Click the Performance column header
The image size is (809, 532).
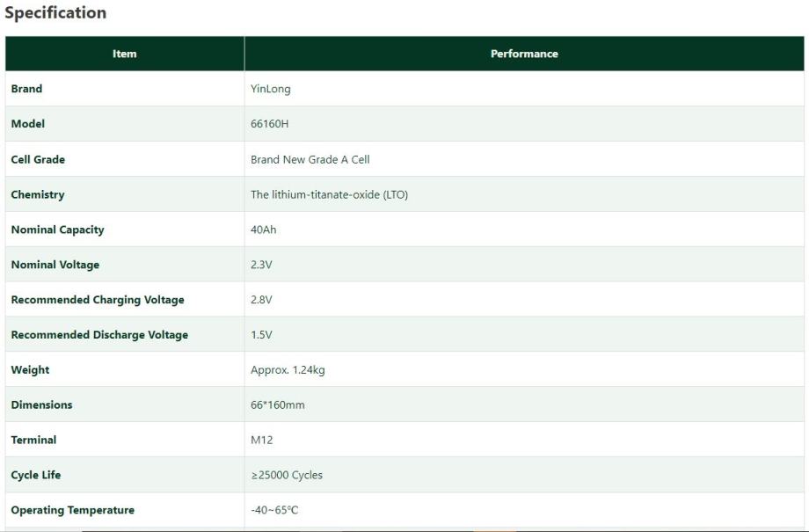click(524, 54)
